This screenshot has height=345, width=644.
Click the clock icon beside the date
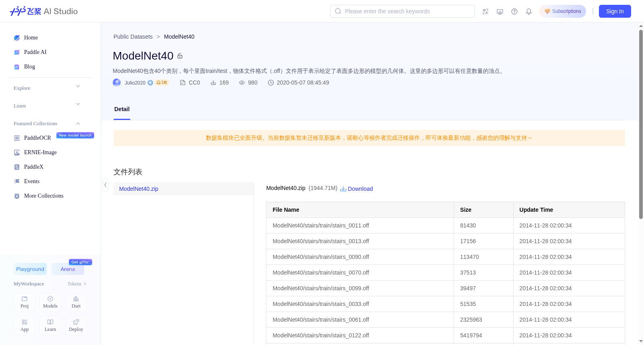click(271, 83)
